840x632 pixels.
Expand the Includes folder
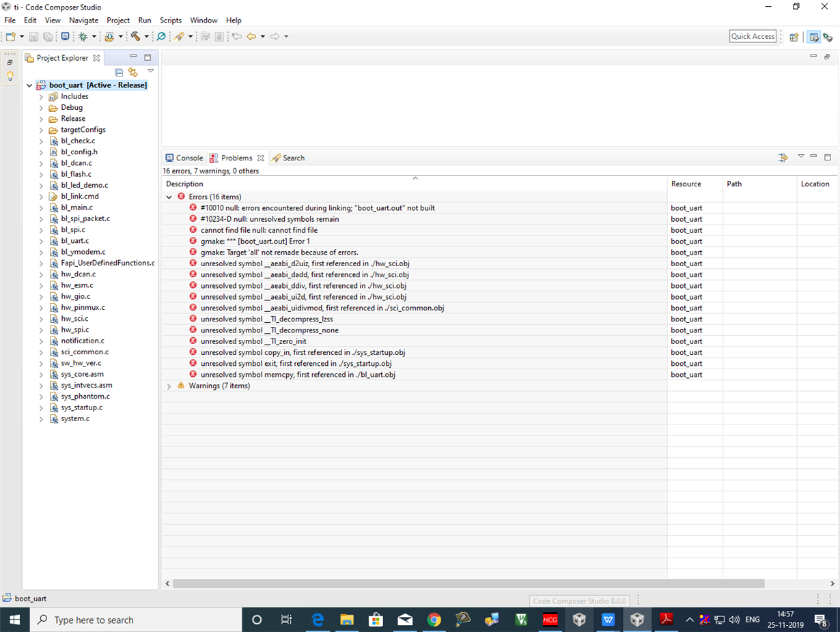[41, 97]
